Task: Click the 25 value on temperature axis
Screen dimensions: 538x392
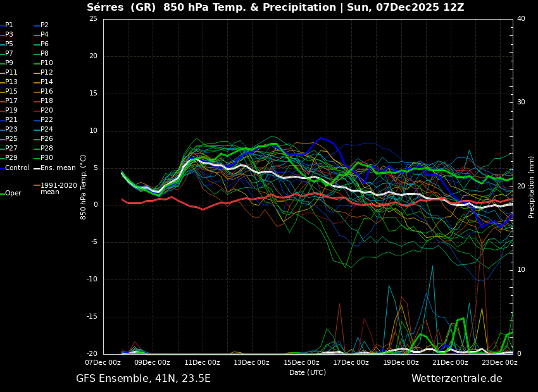Action: click(x=93, y=19)
